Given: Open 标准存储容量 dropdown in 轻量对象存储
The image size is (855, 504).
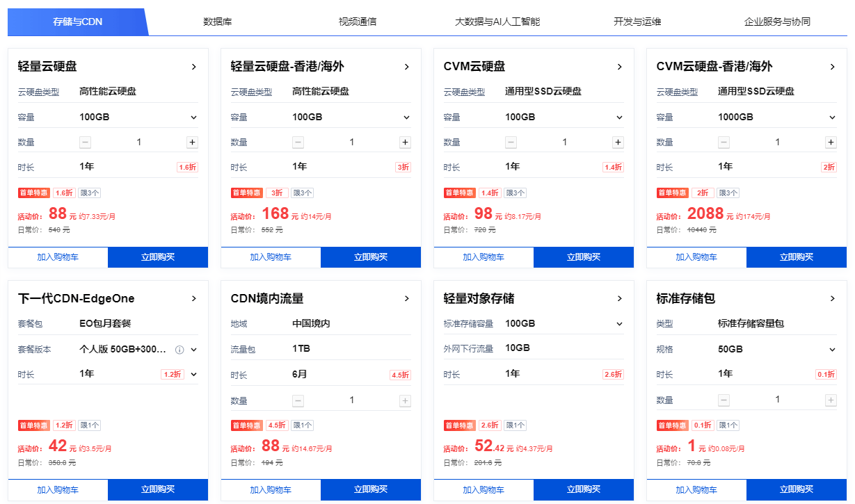Looking at the screenshot, I should click(620, 324).
